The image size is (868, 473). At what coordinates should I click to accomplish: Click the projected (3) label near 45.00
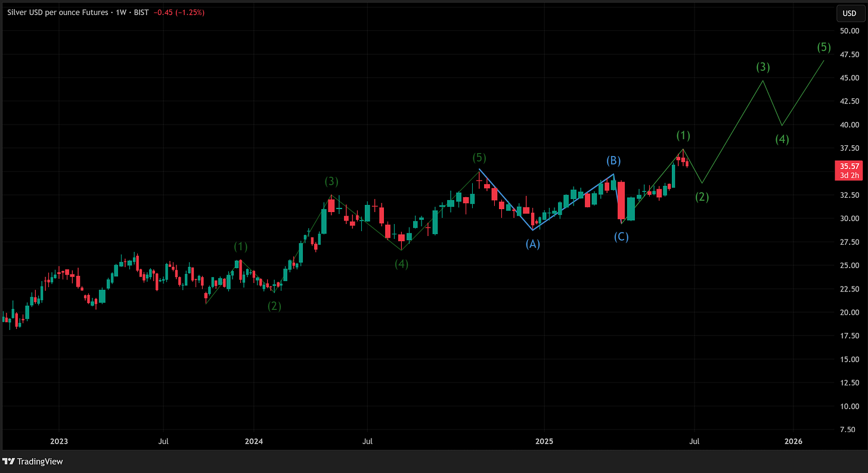(763, 67)
